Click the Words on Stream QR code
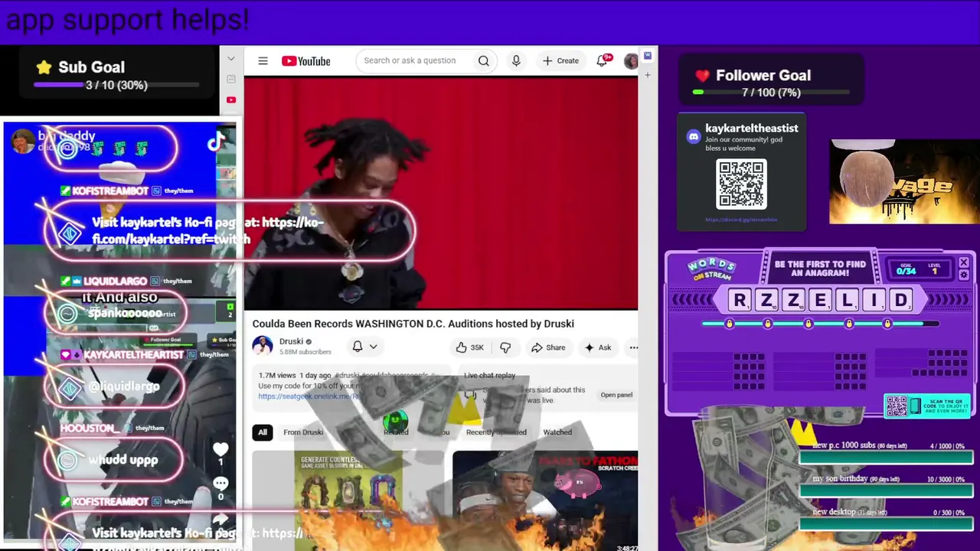The image size is (980, 551). point(897,406)
